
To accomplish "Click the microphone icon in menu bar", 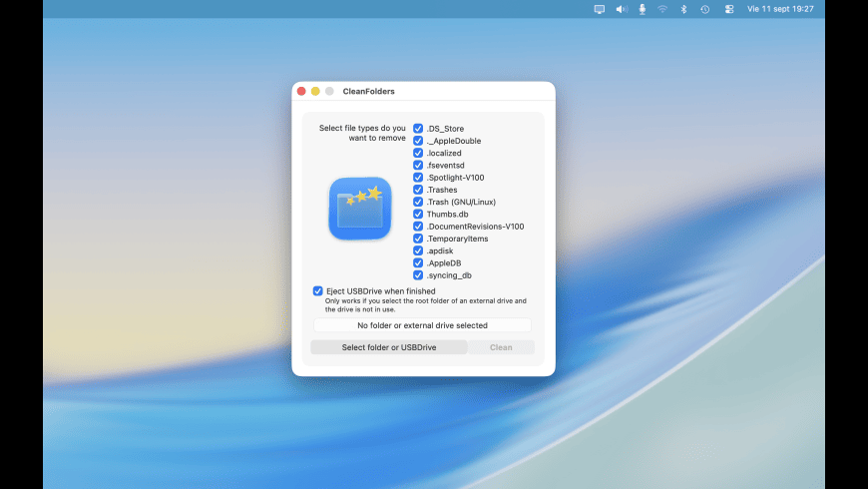I will click(x=643, y=9).
